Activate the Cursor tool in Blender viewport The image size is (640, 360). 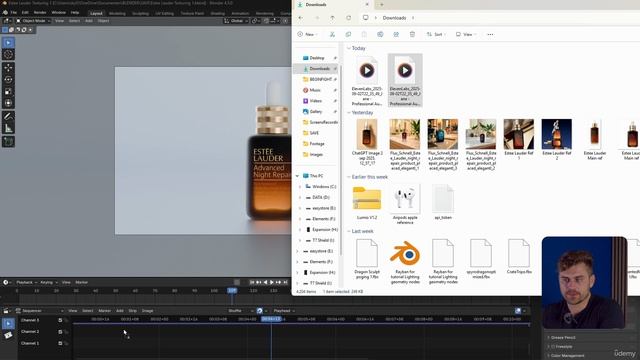(x=8, y=55)
